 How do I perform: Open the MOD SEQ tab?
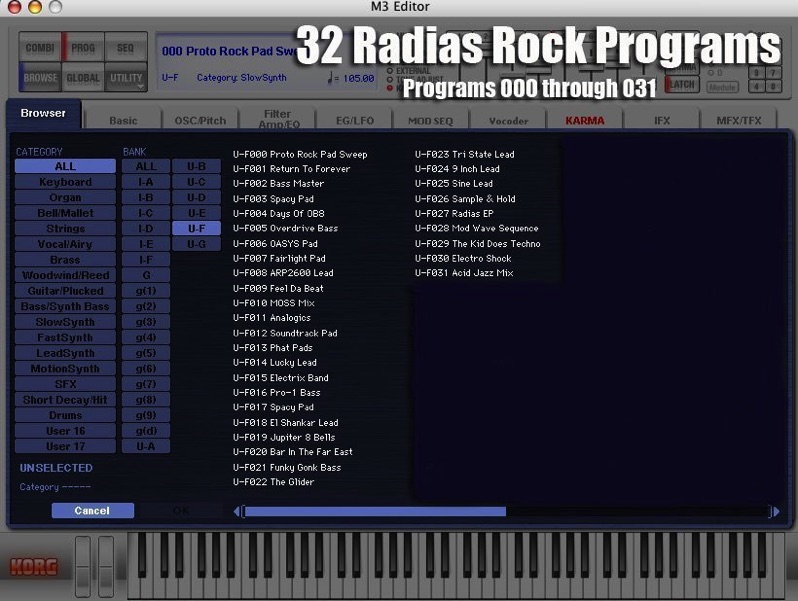click(431, 120)
